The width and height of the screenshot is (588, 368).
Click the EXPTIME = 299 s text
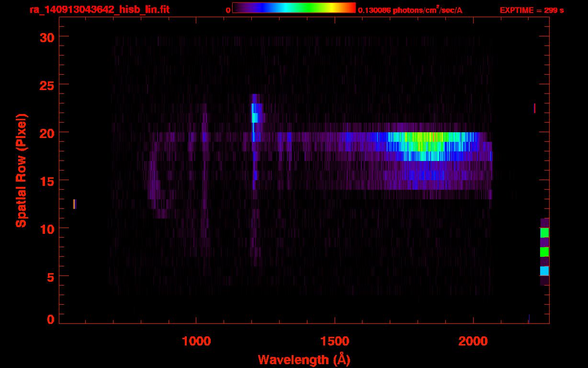[531, 10]
